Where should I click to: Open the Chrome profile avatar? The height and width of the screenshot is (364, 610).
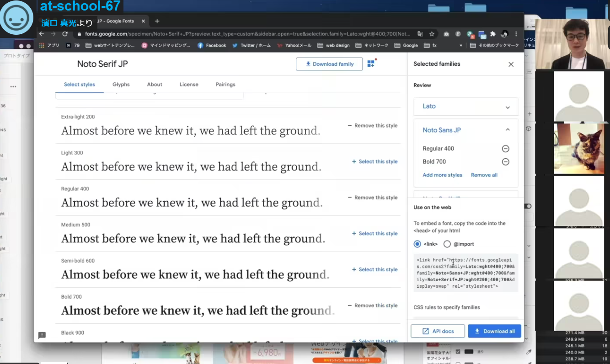tap(504, 34)
